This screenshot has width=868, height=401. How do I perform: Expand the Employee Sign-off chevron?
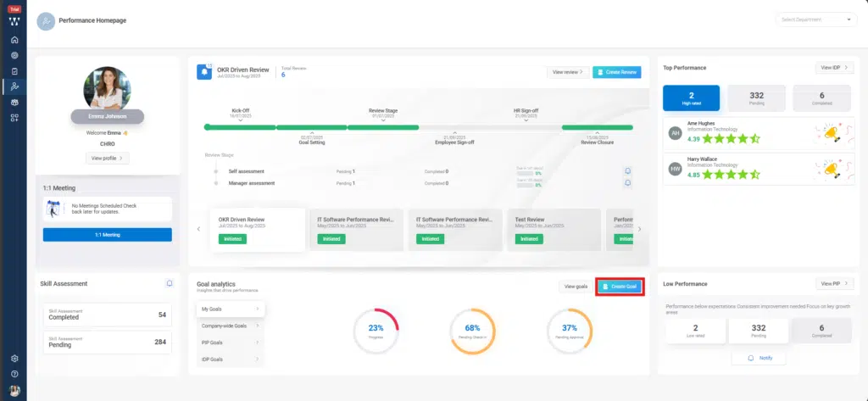(x=455, y=133)
